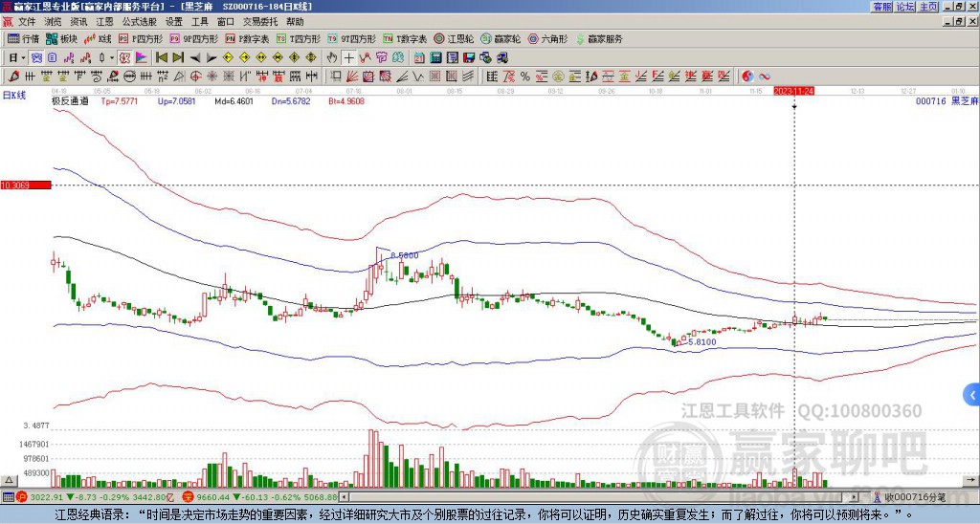Click the calendar date icon
Viewport: 980px width, 524px height.
pyautogui.click(x=419, y=57)
